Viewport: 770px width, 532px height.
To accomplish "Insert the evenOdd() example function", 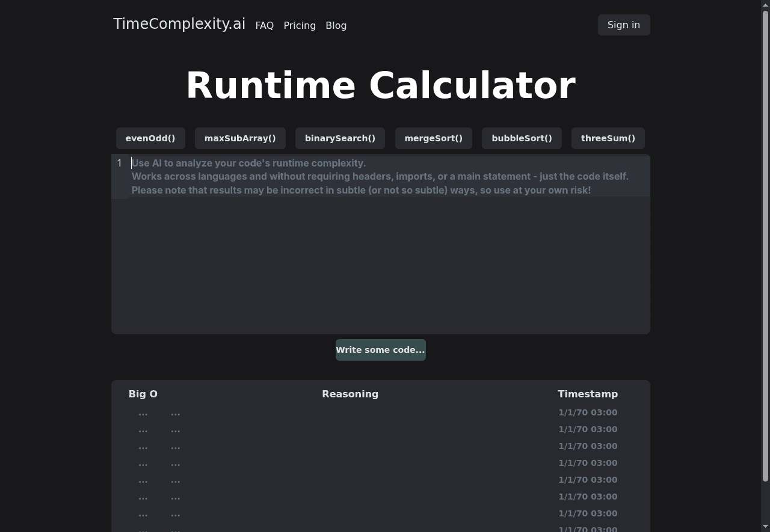I will coord(150,138).
